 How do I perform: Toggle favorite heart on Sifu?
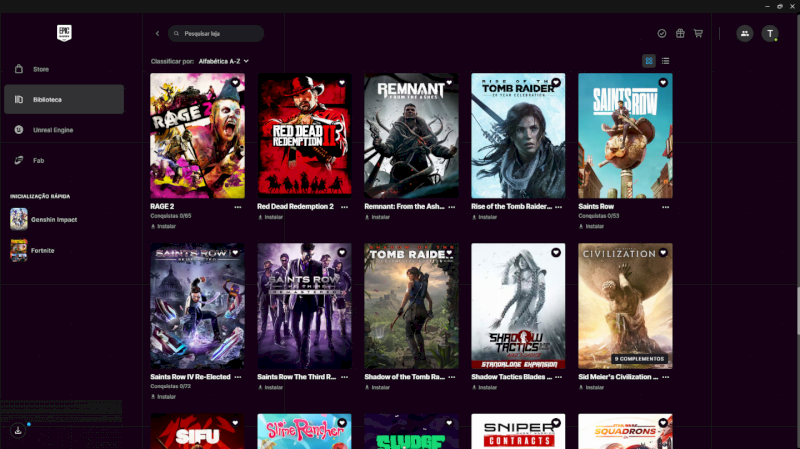[x=235, y=423]
